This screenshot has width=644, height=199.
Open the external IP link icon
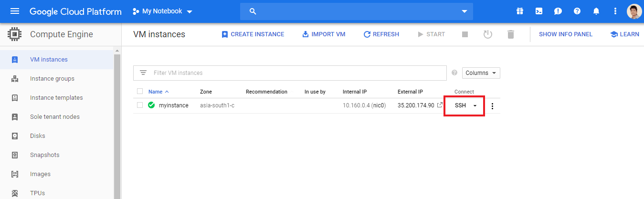440,105
